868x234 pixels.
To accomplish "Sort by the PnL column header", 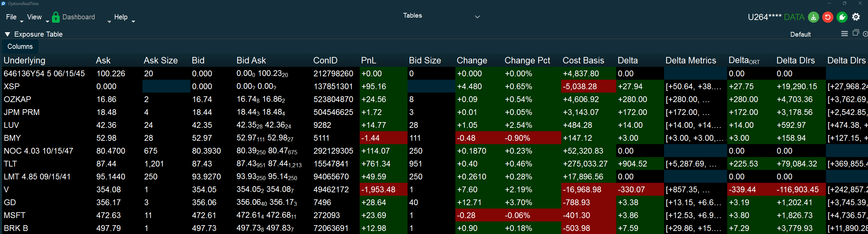I will point(369,60).
